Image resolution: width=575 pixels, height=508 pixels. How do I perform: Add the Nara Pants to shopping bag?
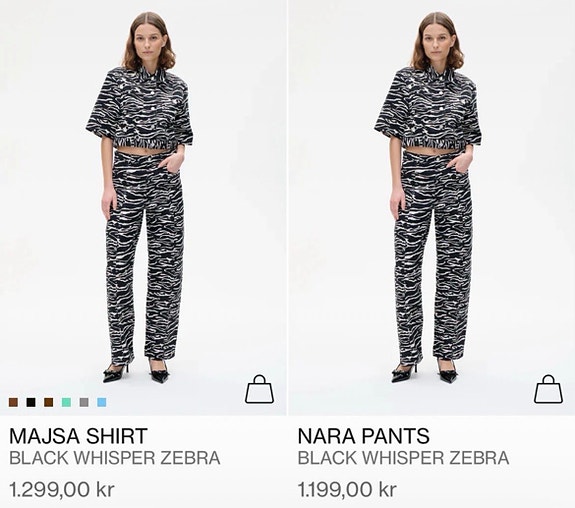tap(548, 389)
